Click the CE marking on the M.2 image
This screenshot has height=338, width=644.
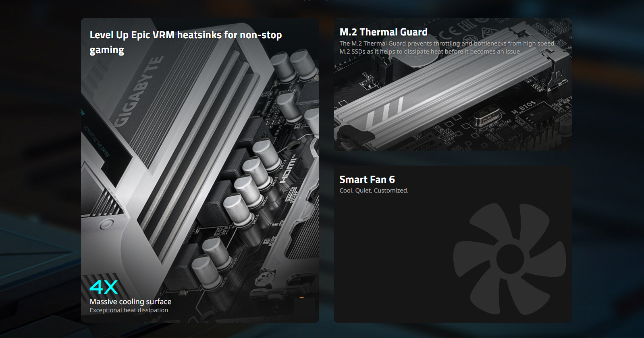[449, 31]
